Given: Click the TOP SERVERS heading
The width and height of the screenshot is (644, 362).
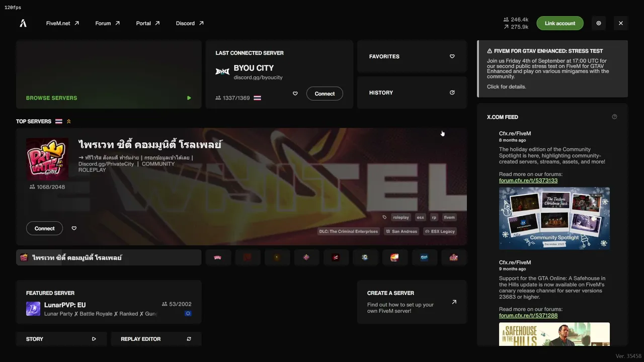Looking at the screenshot, I should coord(34,121).
